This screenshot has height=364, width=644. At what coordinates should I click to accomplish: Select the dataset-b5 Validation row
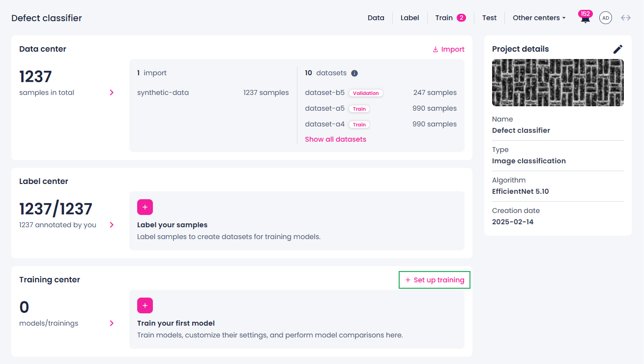[x=381, y=92]
